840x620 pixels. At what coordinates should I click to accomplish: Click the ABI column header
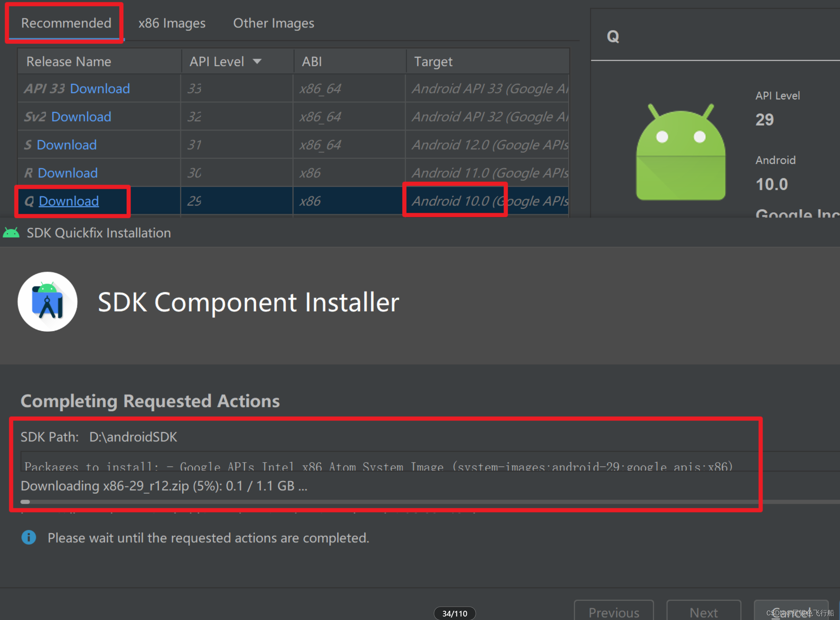pyautogui.click(x=312, y=61)
